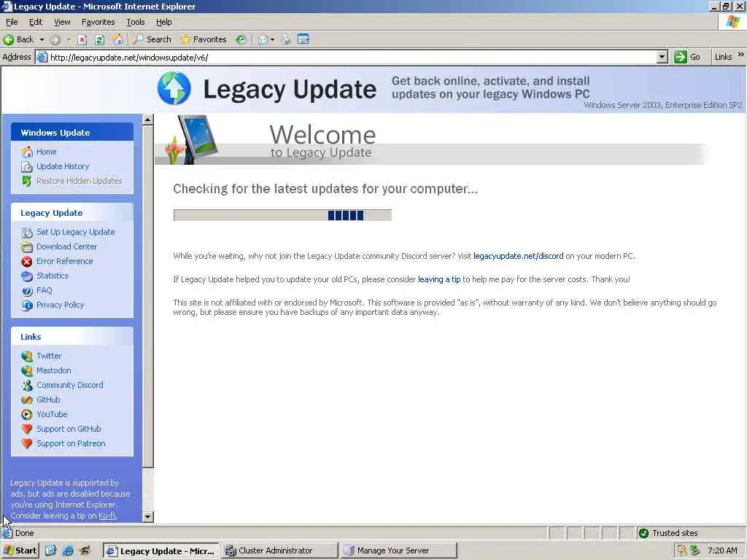
Task: Click the Refresh page icon
Action: pyautogui.click(x=99, y=40)
